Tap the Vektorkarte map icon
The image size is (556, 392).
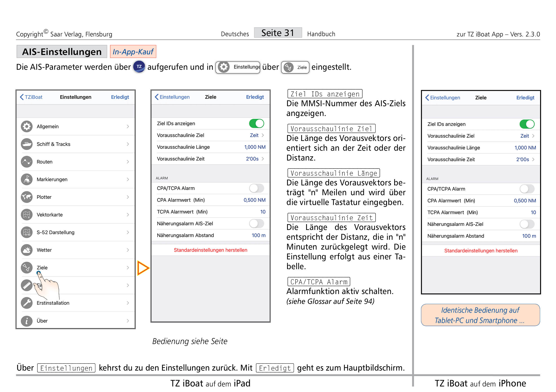[27, 215]
